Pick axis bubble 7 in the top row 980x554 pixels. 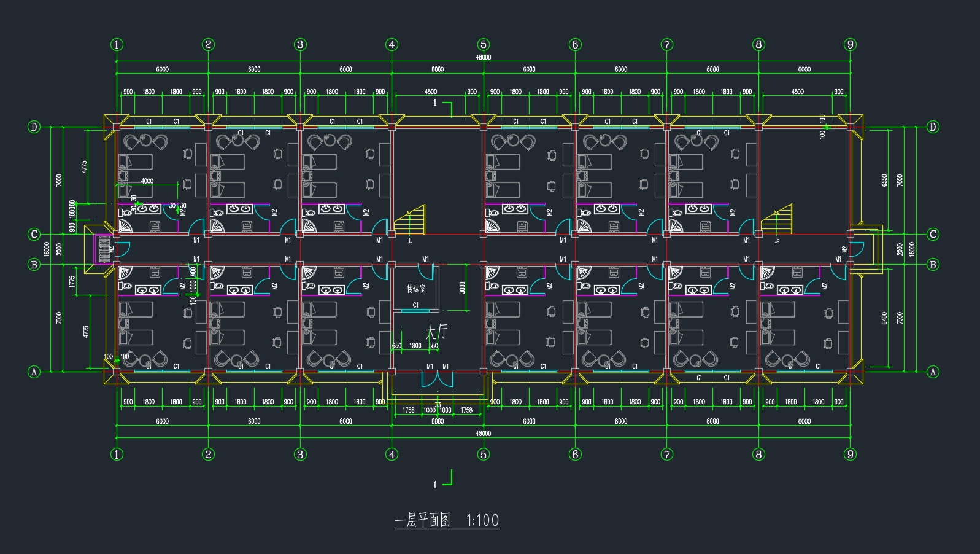coord(667,44)
